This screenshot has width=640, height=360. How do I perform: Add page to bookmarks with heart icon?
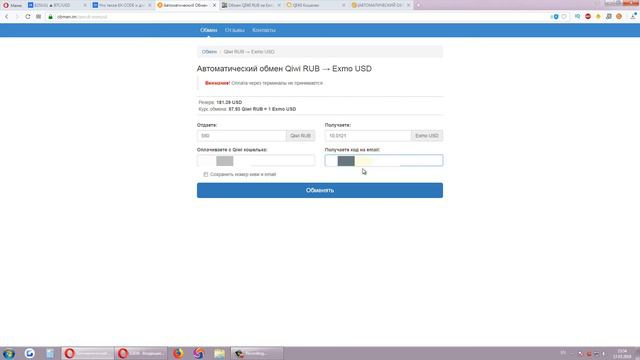[564, 17]
